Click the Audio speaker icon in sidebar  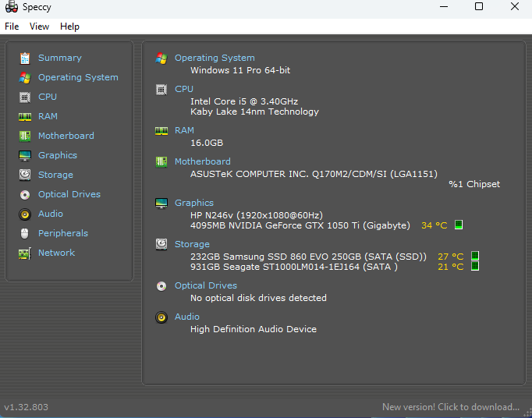[x=25, y=214]
